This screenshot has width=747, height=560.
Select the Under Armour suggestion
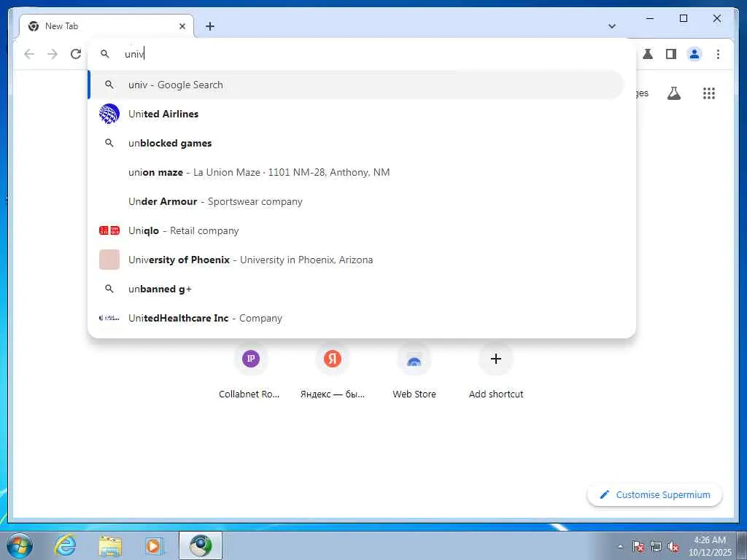click(356, 201)
